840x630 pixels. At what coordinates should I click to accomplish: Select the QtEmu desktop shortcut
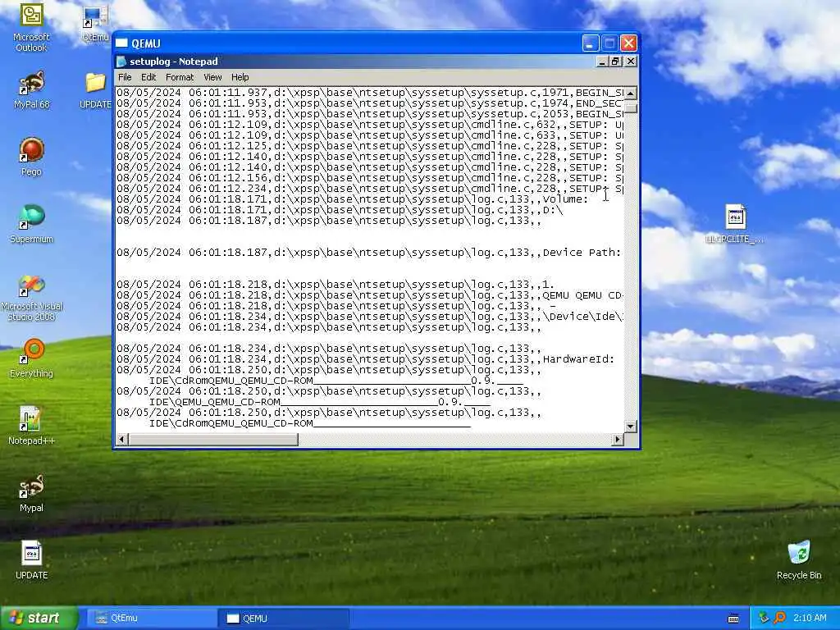[95, 25]
